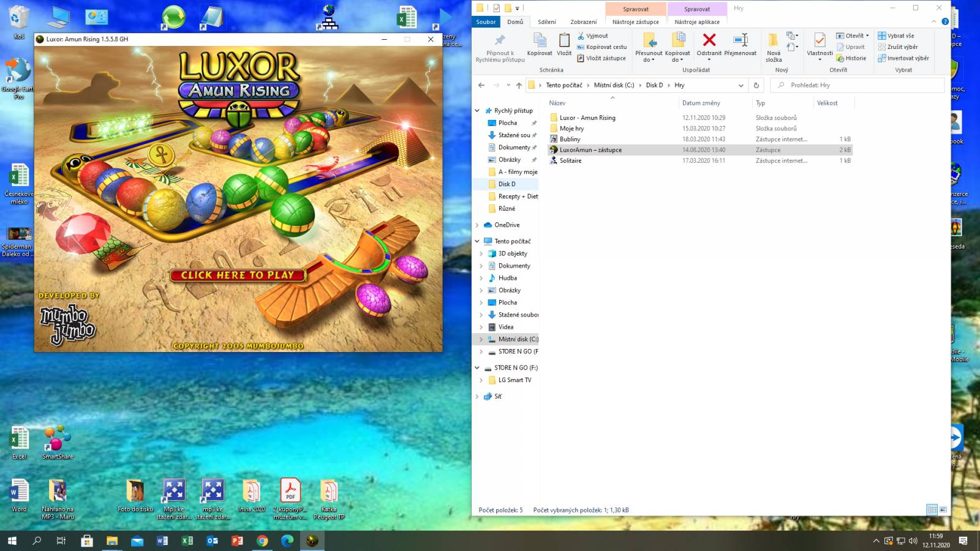Screen dimensions: 980x551
Task: Open the Soubor tab in Explorer
Action: click(486, 21)
